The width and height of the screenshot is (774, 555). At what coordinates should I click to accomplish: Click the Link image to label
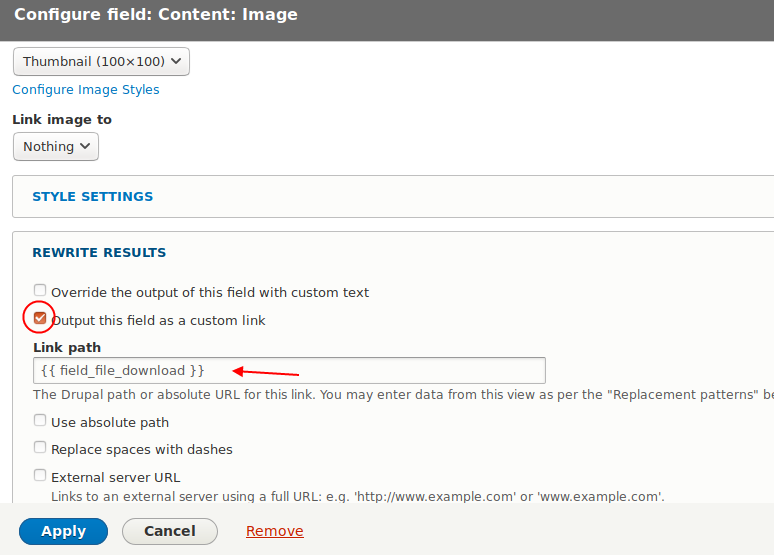62,120
